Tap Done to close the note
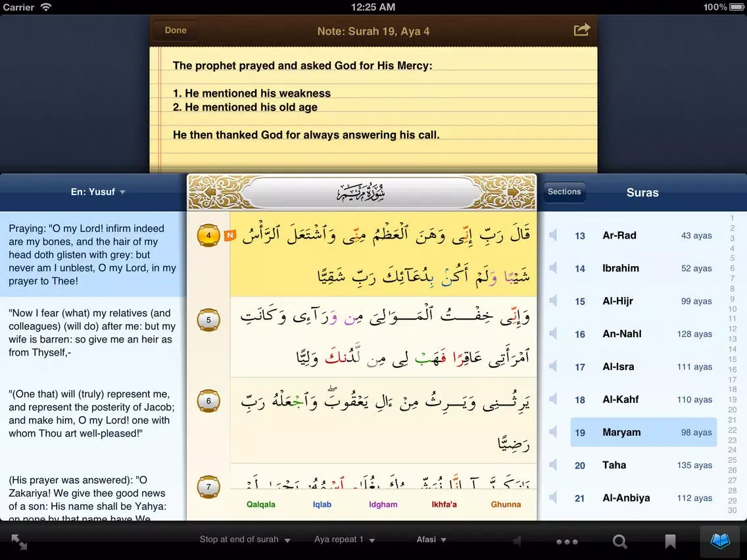747x560 pixels. (176, 30)
